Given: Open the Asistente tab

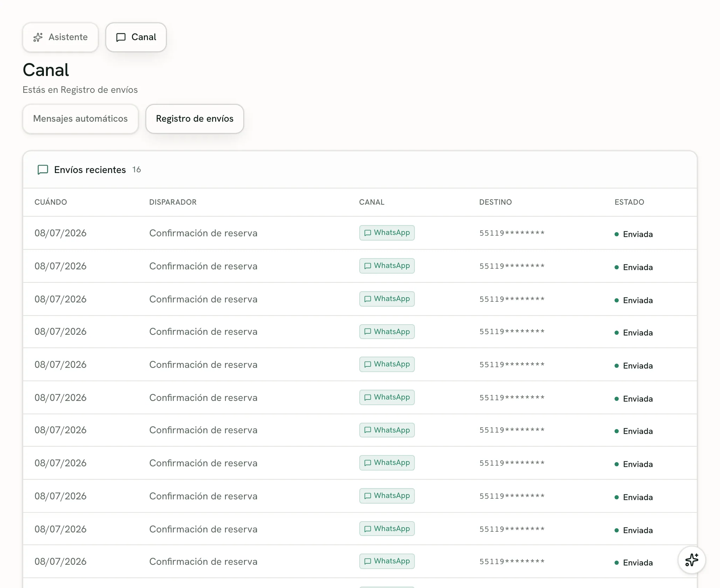Looking at the screenshot, I should click(x=60, y=37).
